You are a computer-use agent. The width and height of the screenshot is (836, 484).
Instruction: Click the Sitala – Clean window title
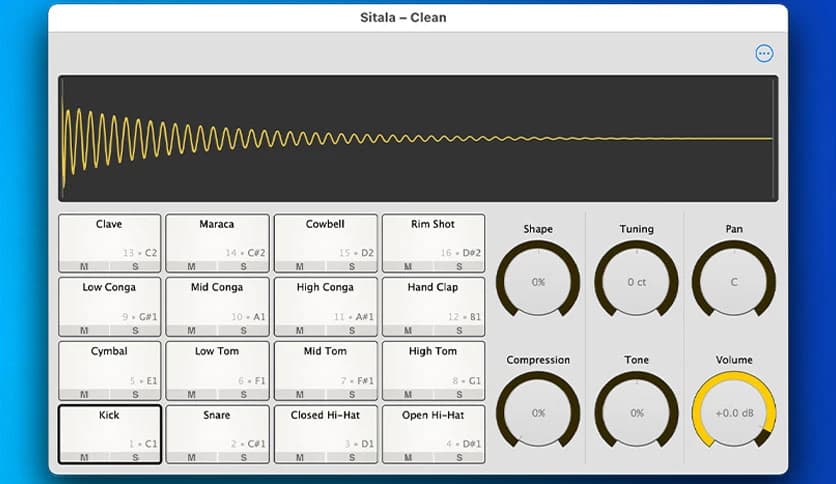point(403,18)
